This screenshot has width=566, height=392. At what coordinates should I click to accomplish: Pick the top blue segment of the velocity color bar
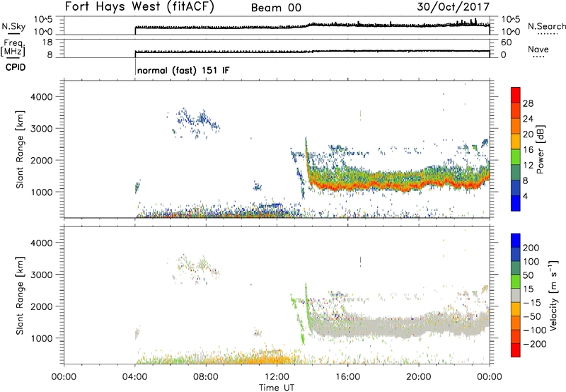[x=516, y=241]
